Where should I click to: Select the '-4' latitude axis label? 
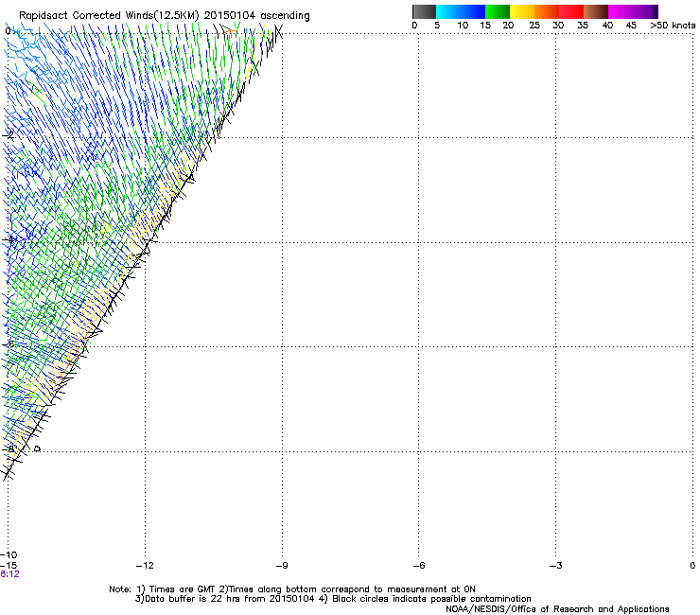(x=9, y=239)
